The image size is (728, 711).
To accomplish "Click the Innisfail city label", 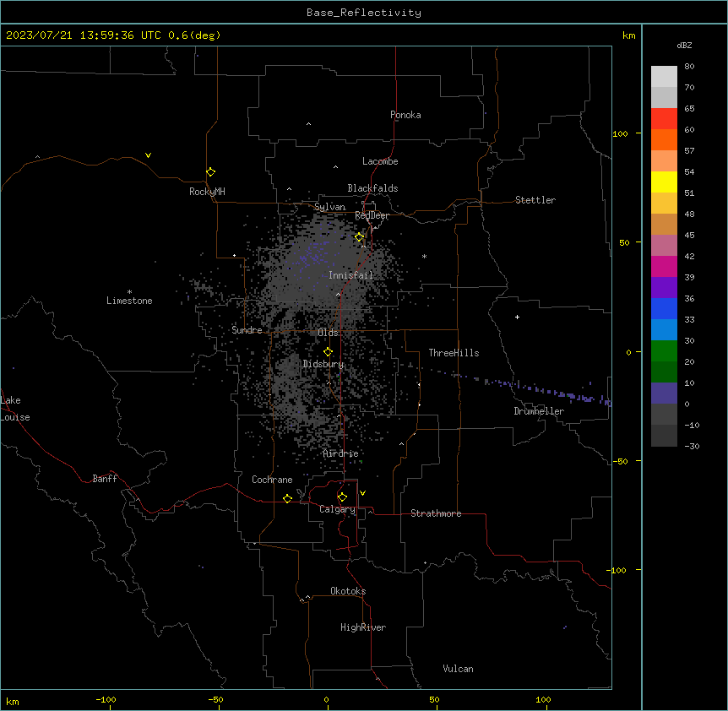I will coord(350,275).
